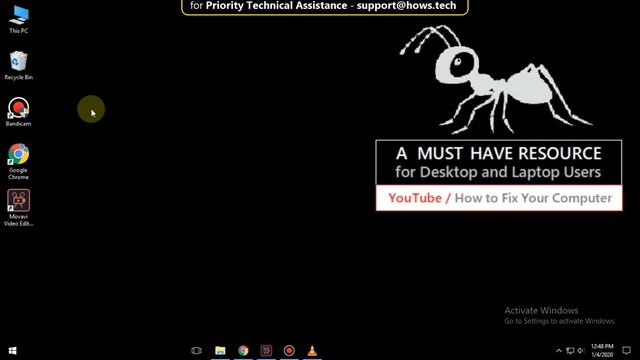Switch to Bandicam recorder in the taskbar

click(289, 351)
